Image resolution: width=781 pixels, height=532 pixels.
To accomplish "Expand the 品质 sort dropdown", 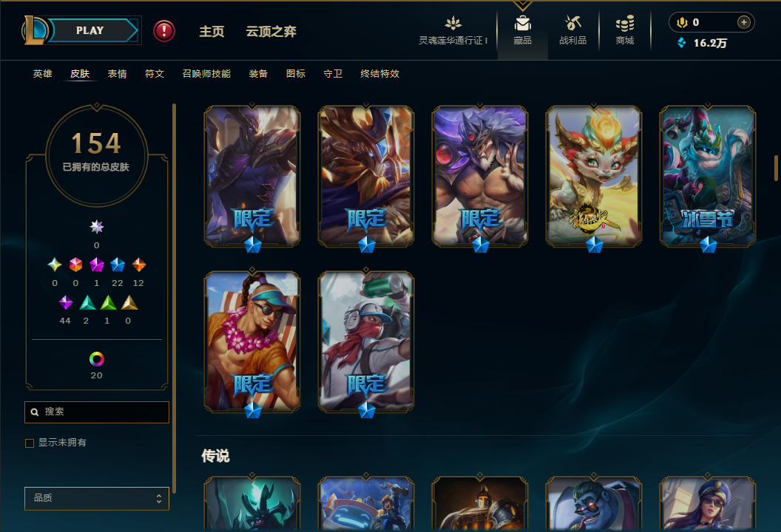I will (97, 498).
